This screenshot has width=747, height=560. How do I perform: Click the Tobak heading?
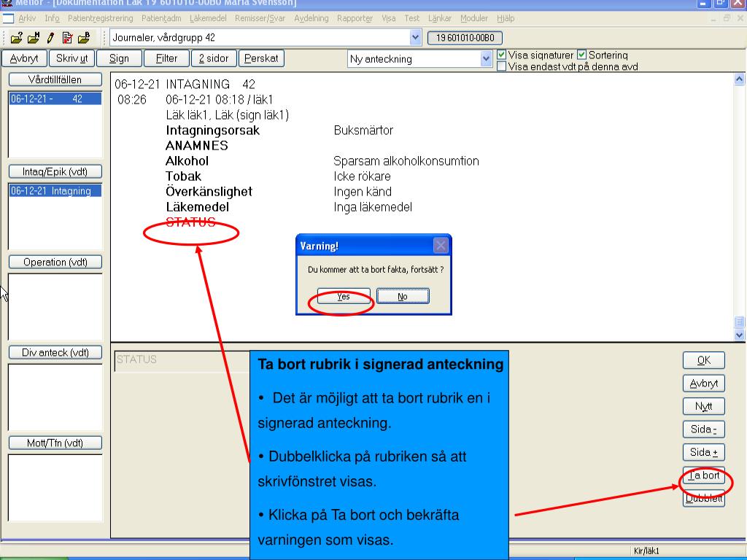coord(183,176)
